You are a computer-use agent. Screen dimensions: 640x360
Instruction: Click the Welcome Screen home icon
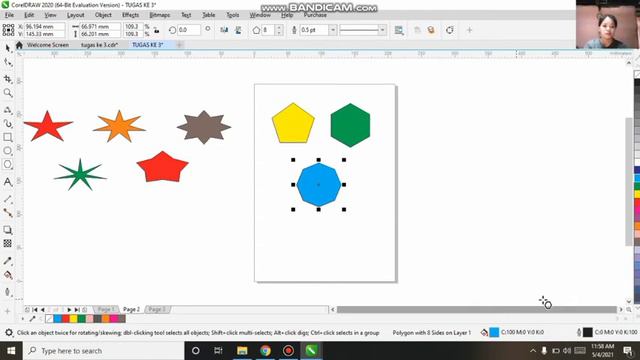[x=19, y=45]
